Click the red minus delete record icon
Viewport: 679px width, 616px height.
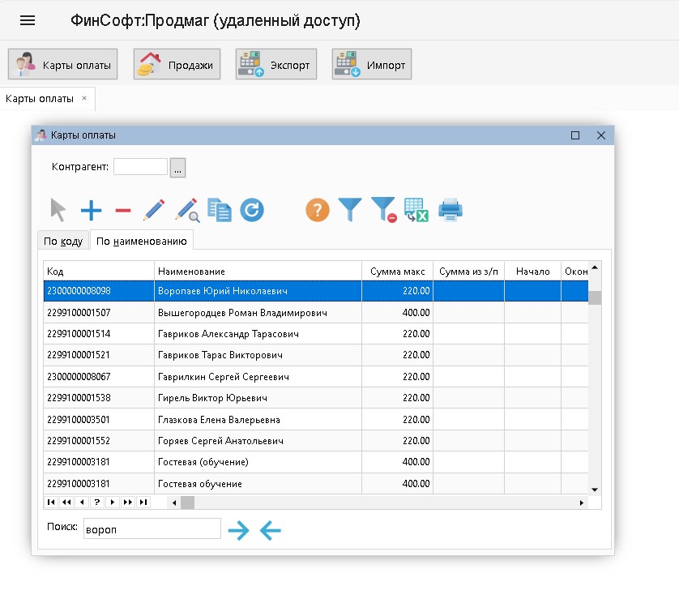tap(122, 211)
